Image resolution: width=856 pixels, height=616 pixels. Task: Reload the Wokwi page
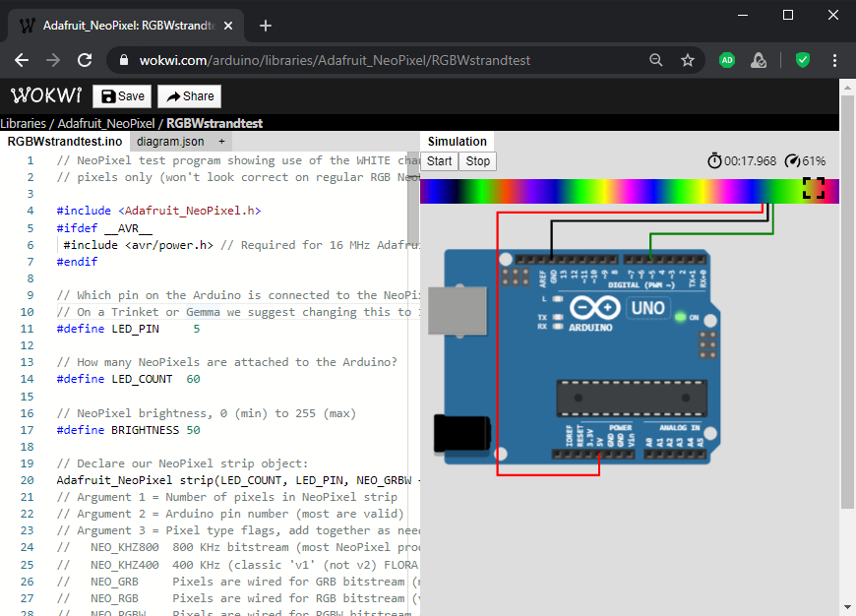(x=85, y=60)
